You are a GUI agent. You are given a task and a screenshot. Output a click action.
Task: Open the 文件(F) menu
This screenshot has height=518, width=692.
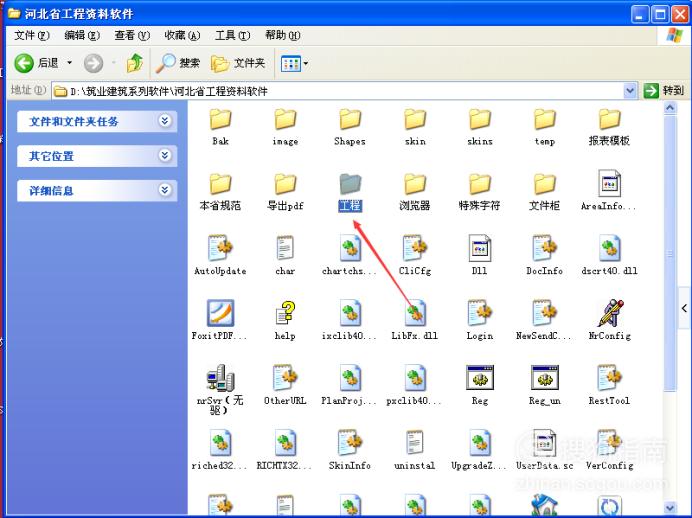click(x=31, y=35)
